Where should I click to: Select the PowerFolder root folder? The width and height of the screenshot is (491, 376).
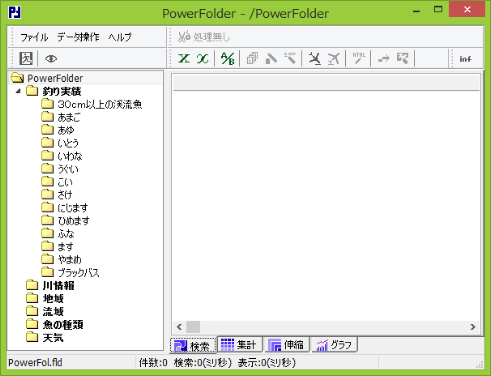(55, 78)
